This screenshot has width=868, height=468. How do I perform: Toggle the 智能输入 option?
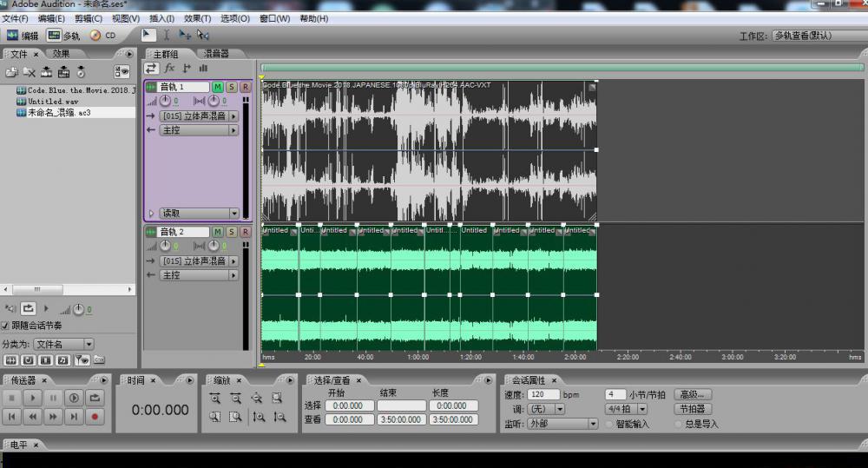pos(609,425)
